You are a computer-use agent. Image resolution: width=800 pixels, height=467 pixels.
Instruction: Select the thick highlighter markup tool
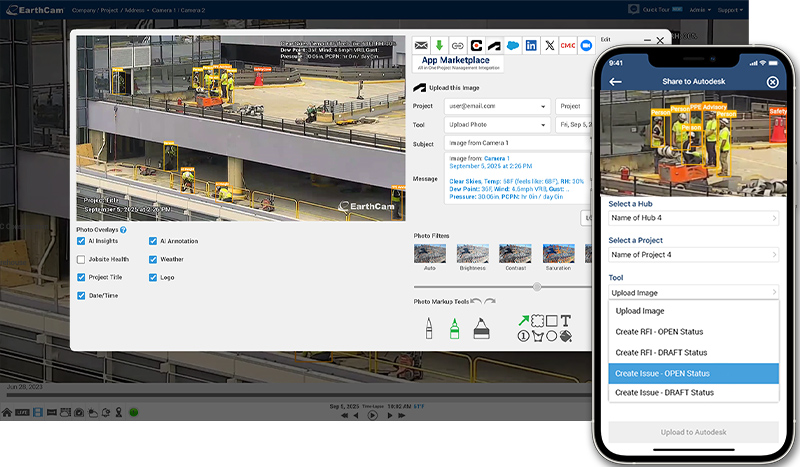pos(481,329)
